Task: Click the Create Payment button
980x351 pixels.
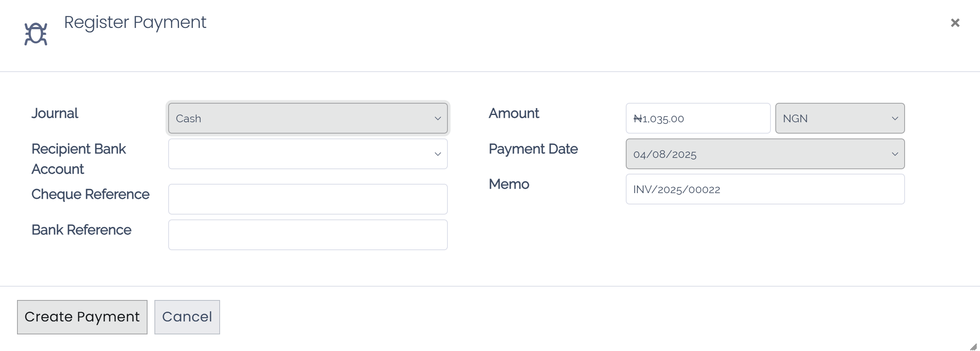Action: (82, 317)
